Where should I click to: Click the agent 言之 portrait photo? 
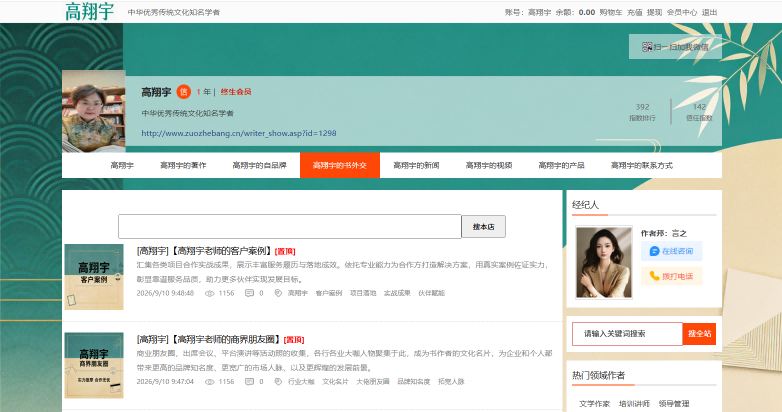tap(604, 262)
